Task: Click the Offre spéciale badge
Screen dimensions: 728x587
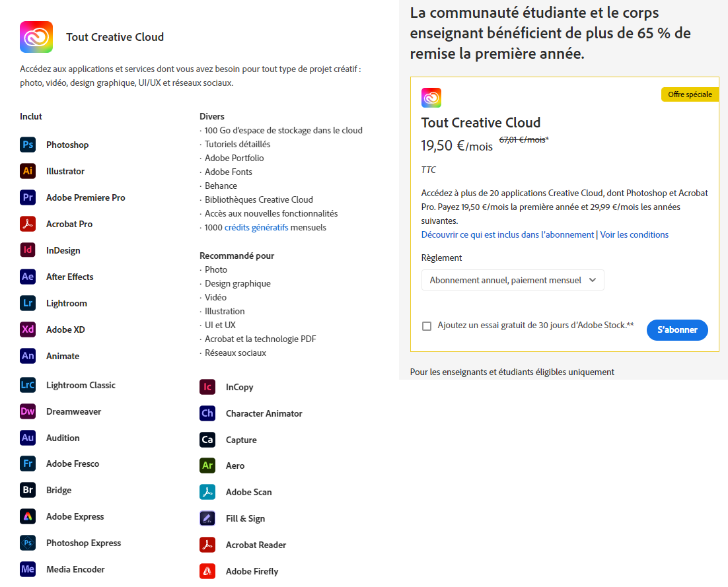Action: pyautogui.click(x=690, y=94)
